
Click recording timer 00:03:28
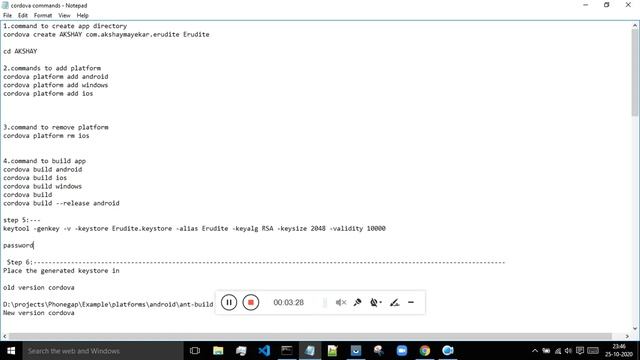[289, 302]
